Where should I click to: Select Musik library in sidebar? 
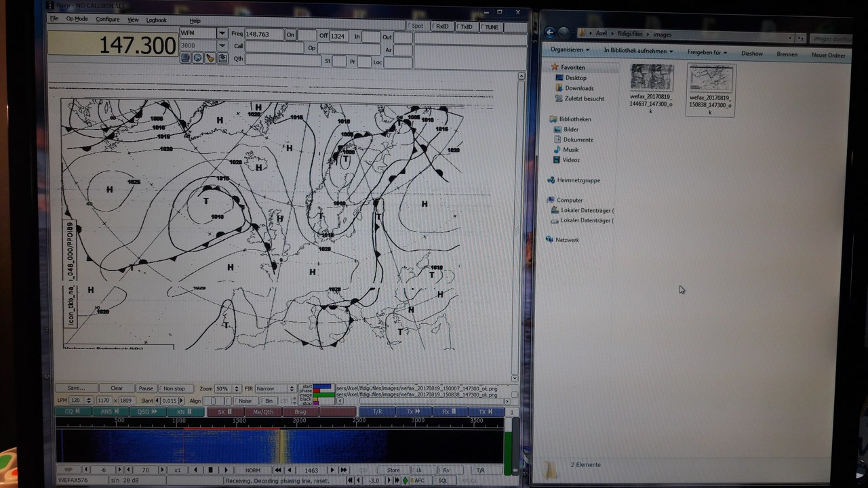click(570, 150)
